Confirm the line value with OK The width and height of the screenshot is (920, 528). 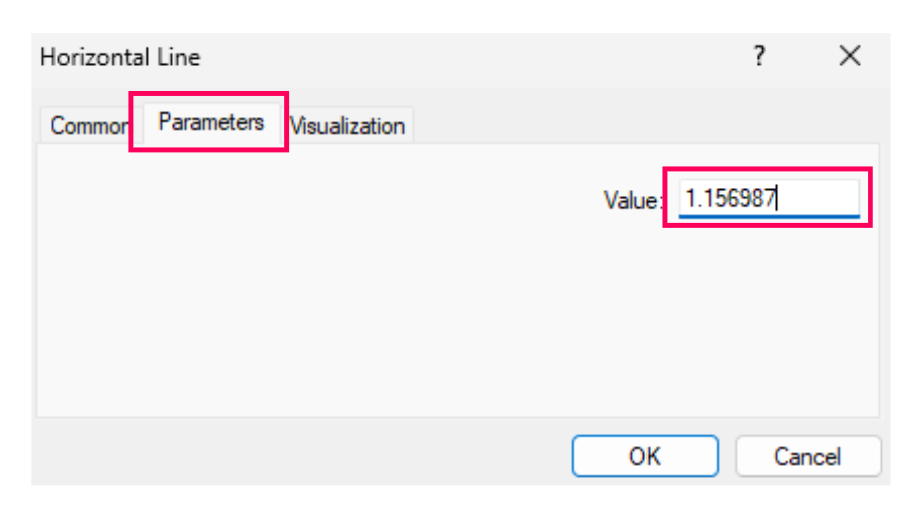tap(644, 456)
